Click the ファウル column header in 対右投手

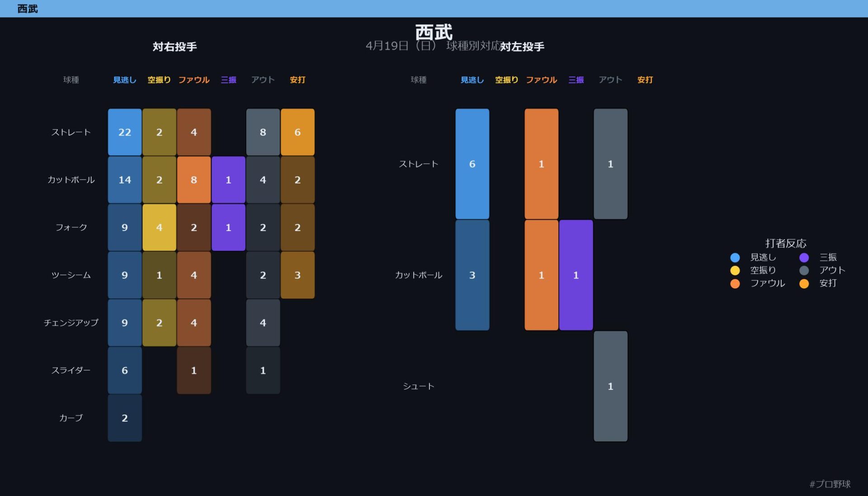[194, 80]
